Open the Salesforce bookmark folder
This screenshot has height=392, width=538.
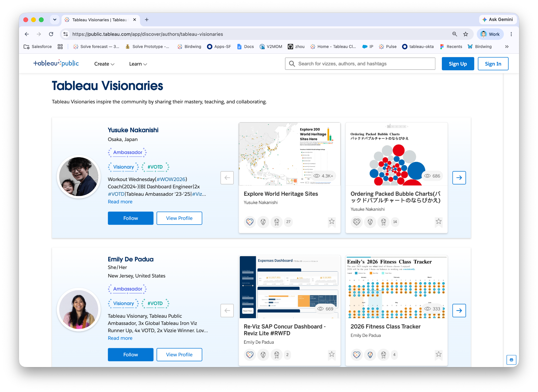pos(38,46)
